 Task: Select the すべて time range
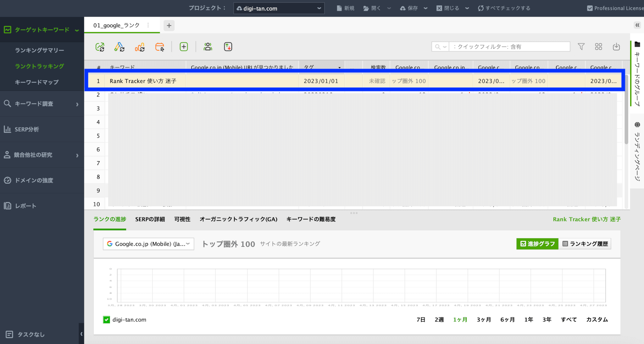click(x=569, y=319)
